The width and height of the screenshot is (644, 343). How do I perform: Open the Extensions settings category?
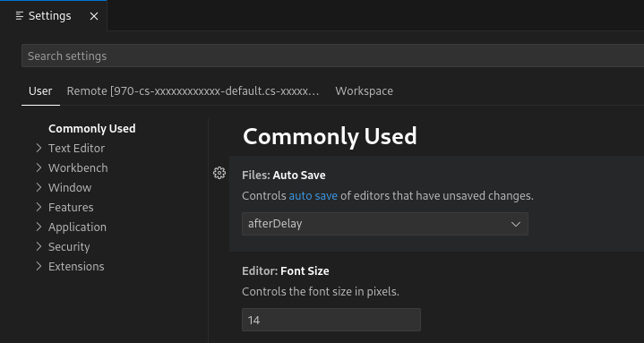click(x=76, y=266)
